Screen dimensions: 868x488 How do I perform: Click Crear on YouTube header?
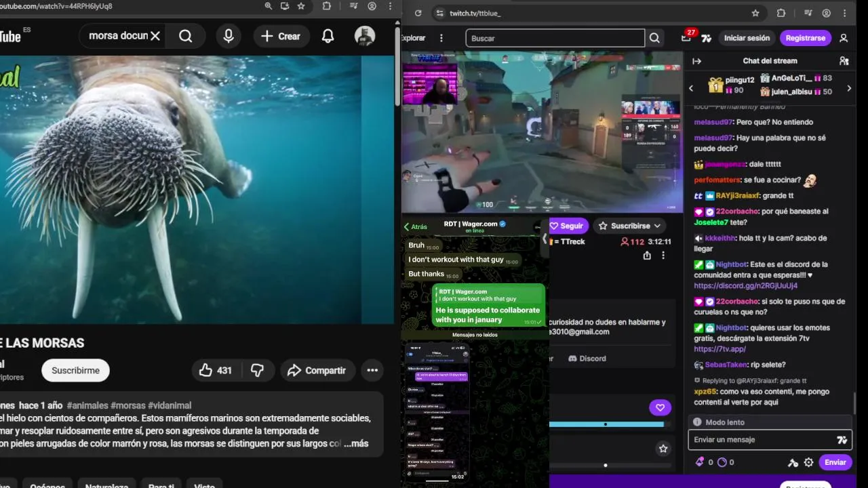coord(281,36)
